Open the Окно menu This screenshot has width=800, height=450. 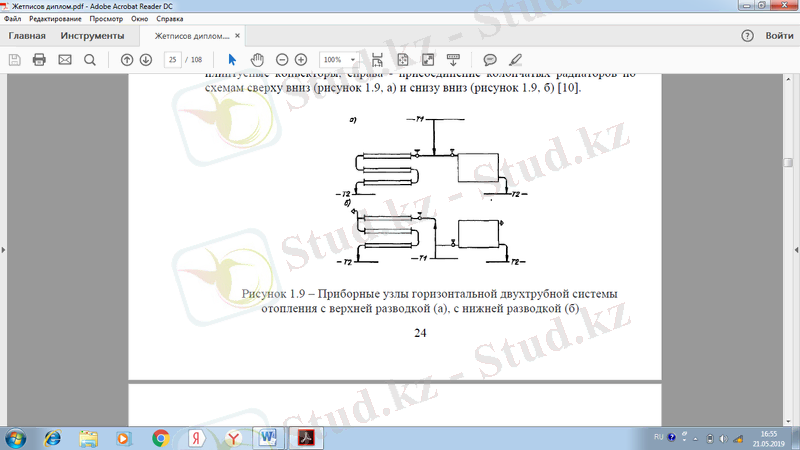139,19
